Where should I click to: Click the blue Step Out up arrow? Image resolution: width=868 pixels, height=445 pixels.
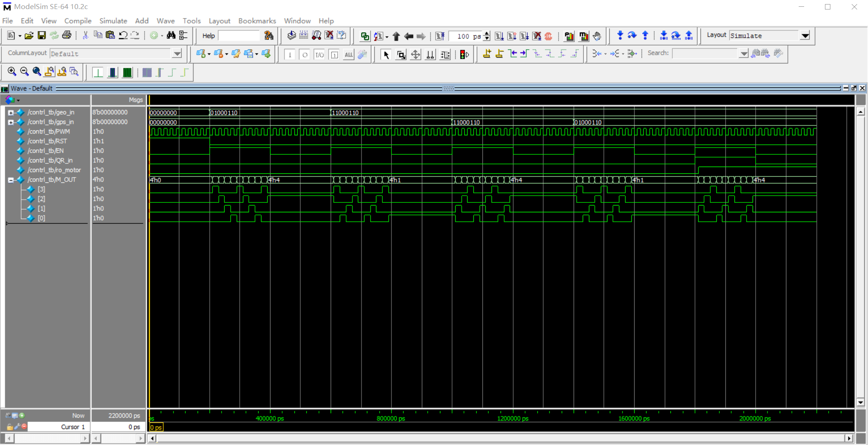(645, 35)
